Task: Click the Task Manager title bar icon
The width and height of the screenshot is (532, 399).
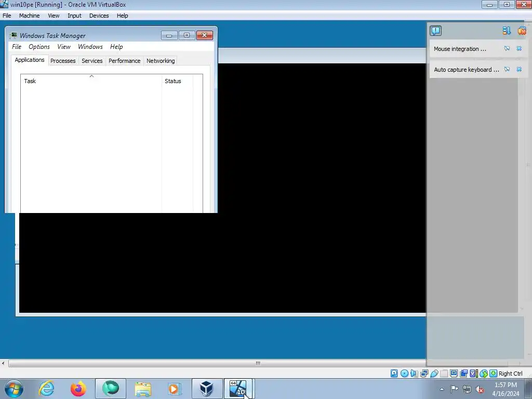Action: [14, 35]
